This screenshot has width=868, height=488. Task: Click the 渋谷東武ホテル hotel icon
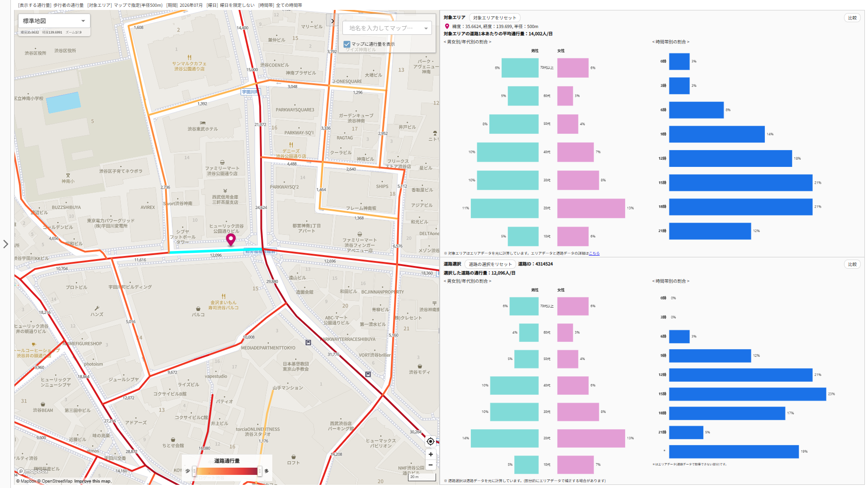click(x=203, y=123)
